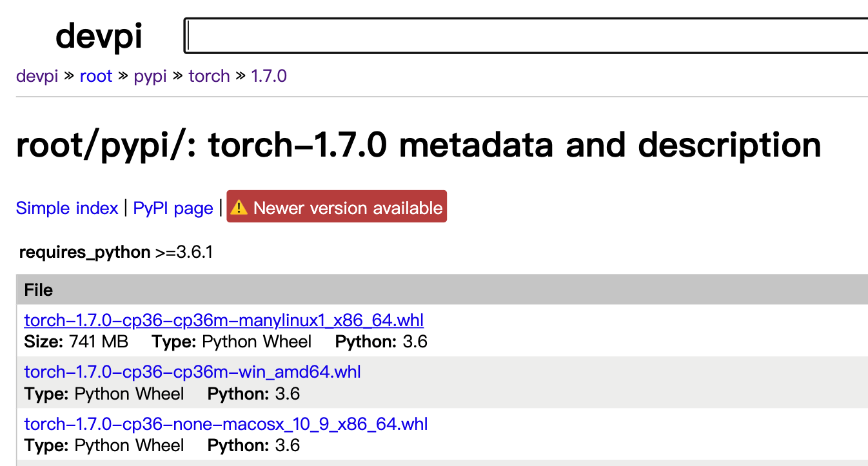Open the Simple index link
The height and width of the screenshot is (466, 868).
coord(67,208)
